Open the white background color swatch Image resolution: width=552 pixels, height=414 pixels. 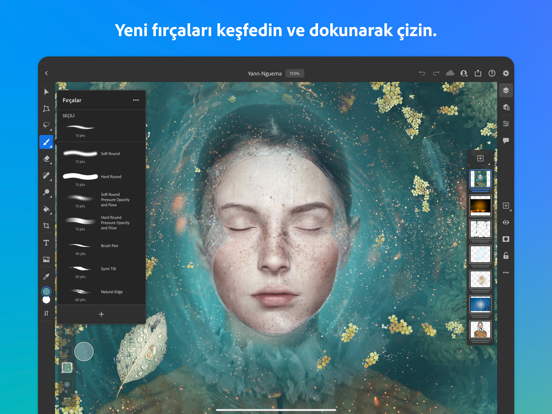[46, 300]
